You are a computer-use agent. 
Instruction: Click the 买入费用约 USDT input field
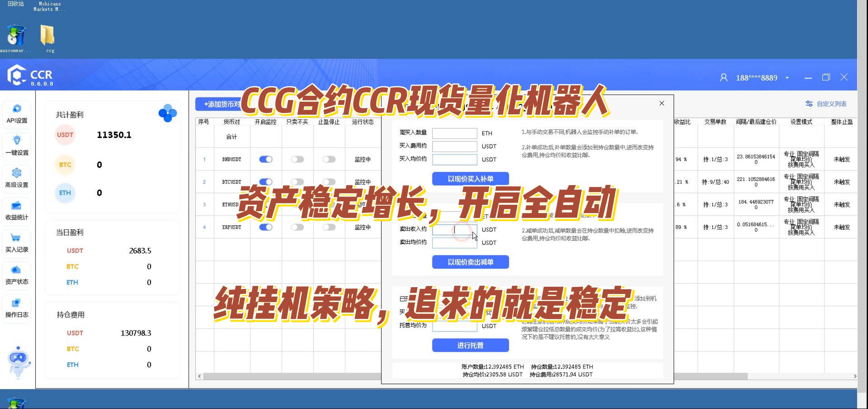(454, 146)
